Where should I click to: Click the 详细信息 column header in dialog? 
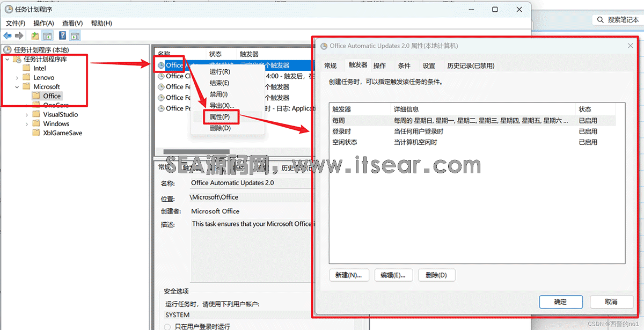tap(483, 109)
